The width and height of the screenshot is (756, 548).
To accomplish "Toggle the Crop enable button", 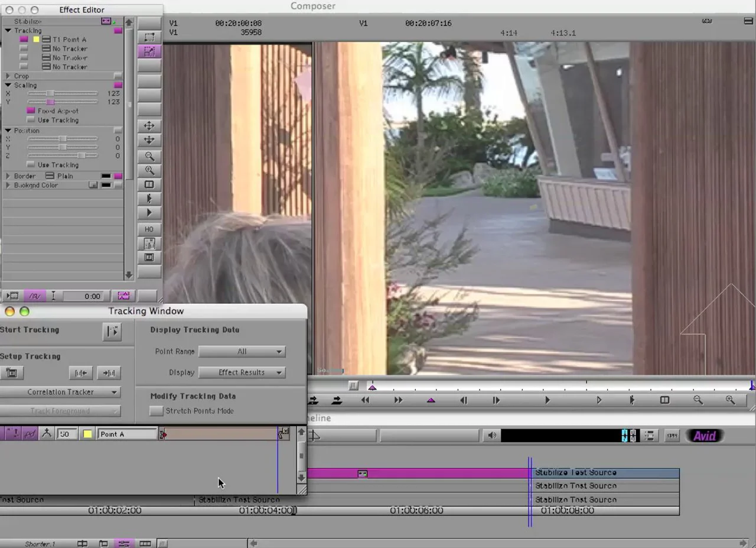I will 118,76.
